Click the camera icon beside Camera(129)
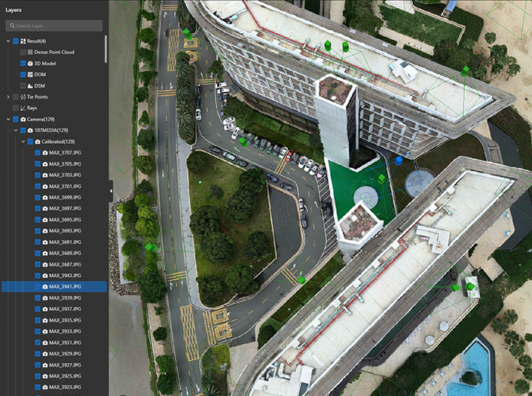The width and height of the screenshot is (532, 396). point(23,119)
